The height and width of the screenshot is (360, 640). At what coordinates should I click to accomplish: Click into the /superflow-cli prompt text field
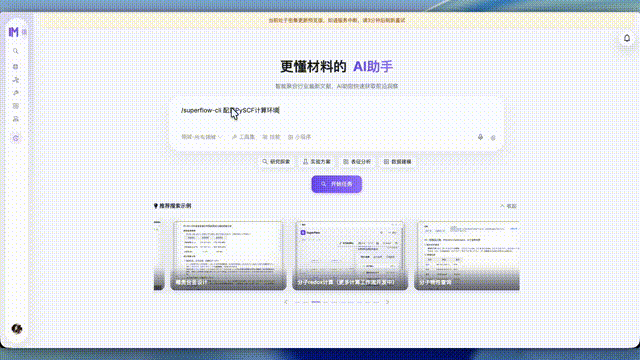(336, 111)
